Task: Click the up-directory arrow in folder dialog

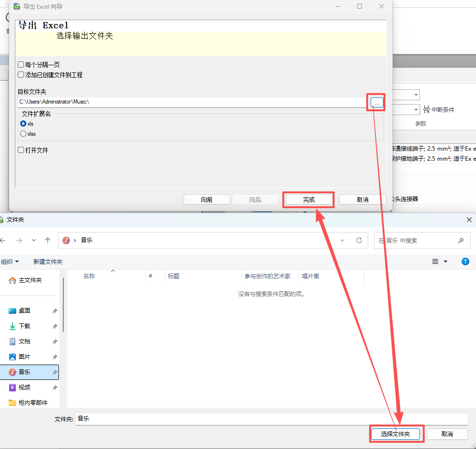Action: pyautogui.click(x=47, y=240)
